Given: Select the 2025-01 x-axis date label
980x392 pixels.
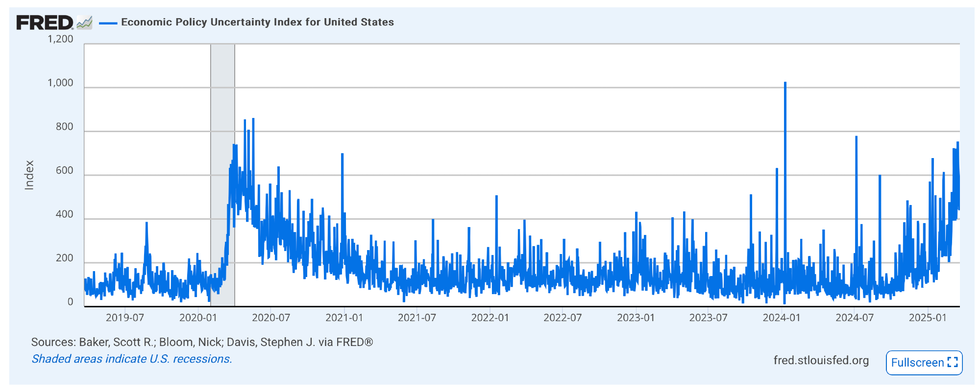Looking at the screenshot, I should (x=928, y=318).
